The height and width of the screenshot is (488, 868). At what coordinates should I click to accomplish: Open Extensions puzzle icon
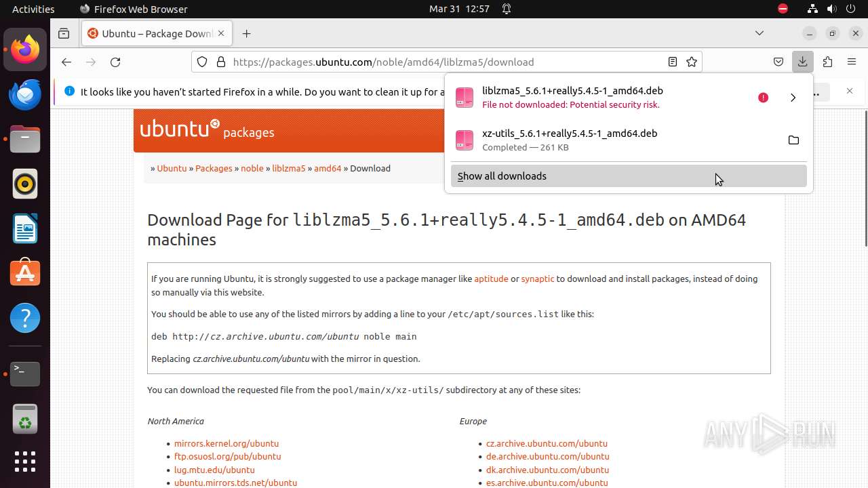point(827,62)
